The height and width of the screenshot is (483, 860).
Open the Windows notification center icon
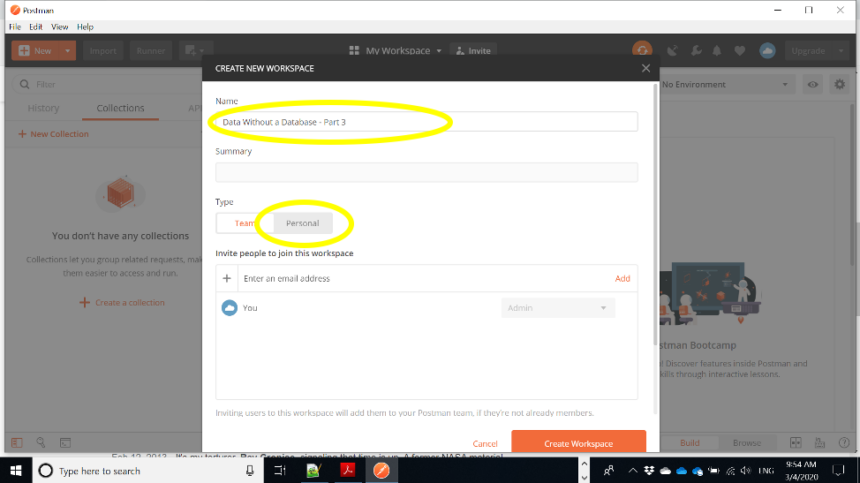[838, 470]
